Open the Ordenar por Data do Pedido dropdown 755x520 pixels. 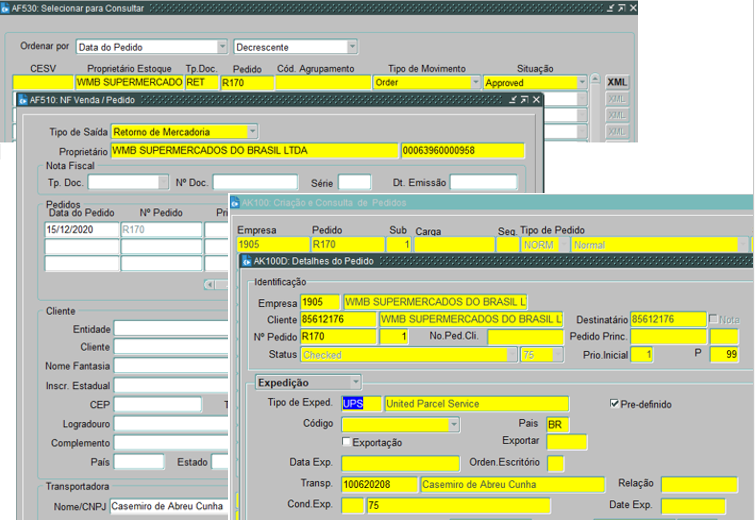click(222, 46)
